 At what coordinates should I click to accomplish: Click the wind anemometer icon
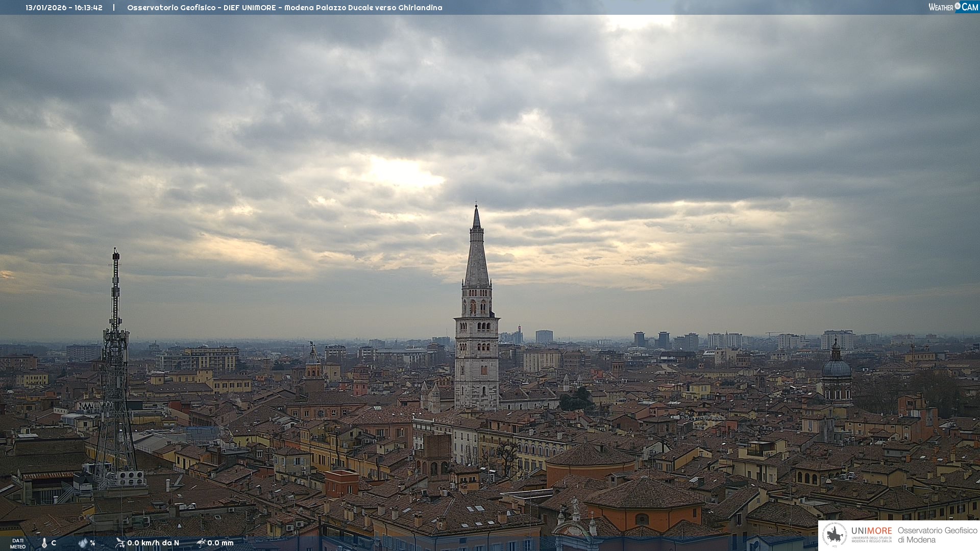(120, 543)
